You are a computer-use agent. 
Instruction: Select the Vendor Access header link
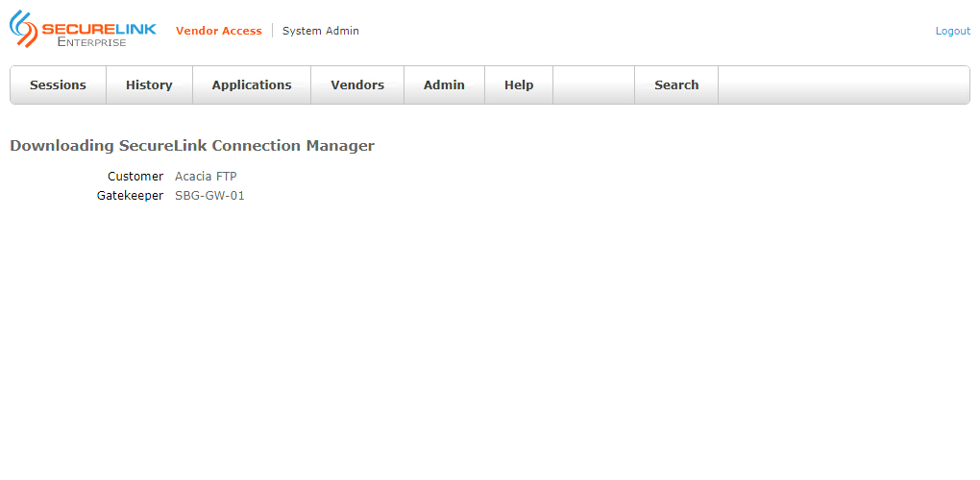coord(218,31)
